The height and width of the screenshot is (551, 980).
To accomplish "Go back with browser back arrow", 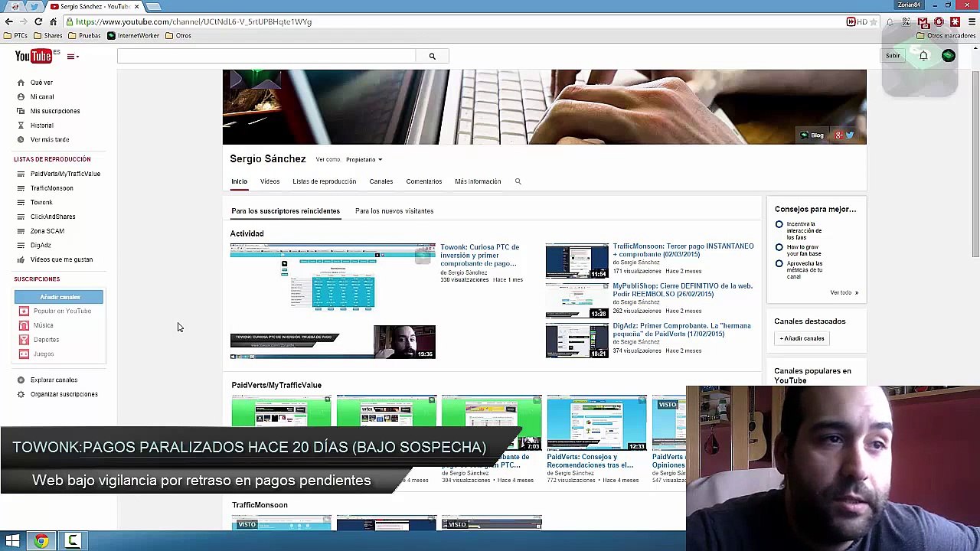I will [x=9, y=21].
